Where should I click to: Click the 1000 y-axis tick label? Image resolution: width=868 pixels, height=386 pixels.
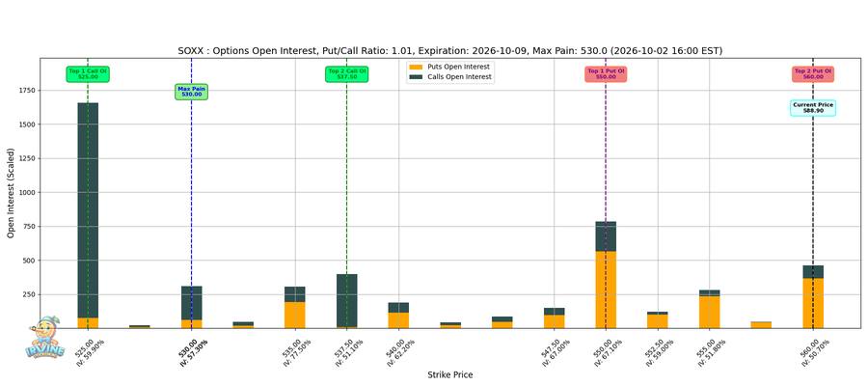click(x=26, y=192)
